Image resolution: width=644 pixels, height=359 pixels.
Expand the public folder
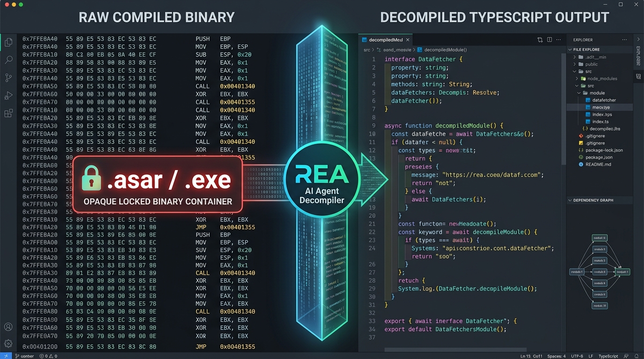[x=574, y=64]
